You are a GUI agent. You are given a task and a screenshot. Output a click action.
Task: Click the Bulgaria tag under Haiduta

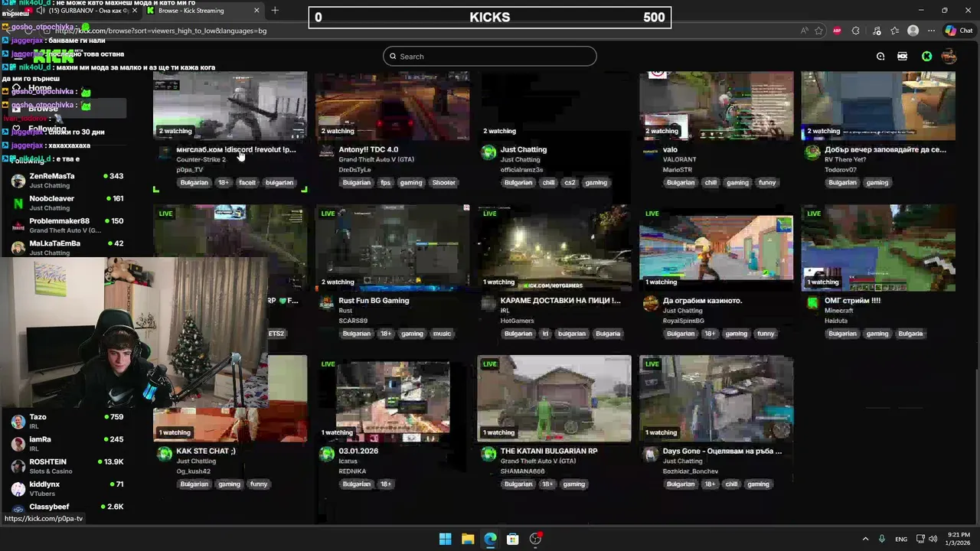point(910,333)
